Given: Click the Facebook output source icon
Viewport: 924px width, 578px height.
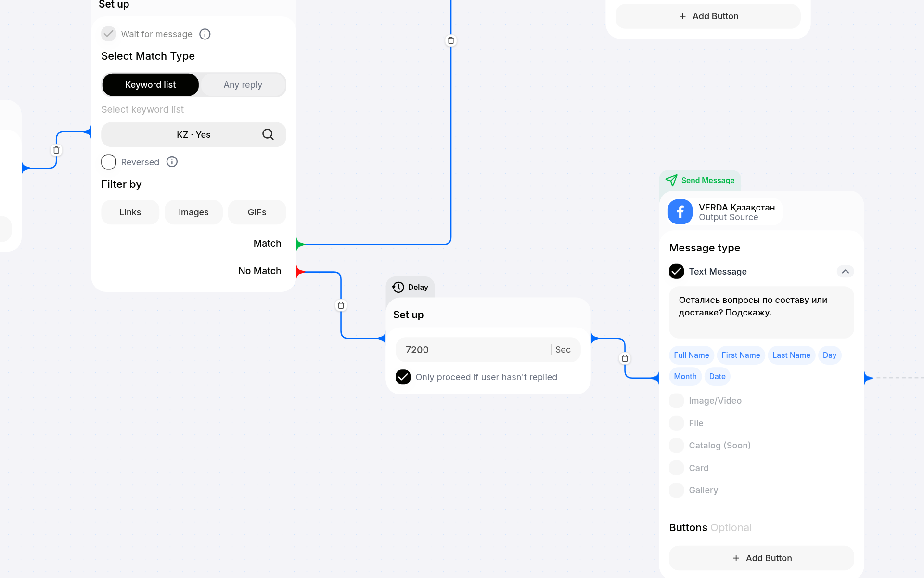Looking at the screenshot, I should (680, 211).
